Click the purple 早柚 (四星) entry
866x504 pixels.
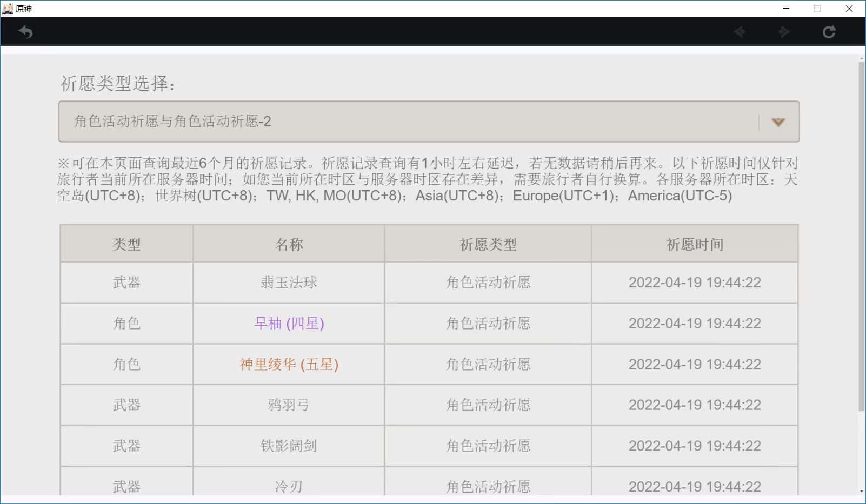coord(289,324)
